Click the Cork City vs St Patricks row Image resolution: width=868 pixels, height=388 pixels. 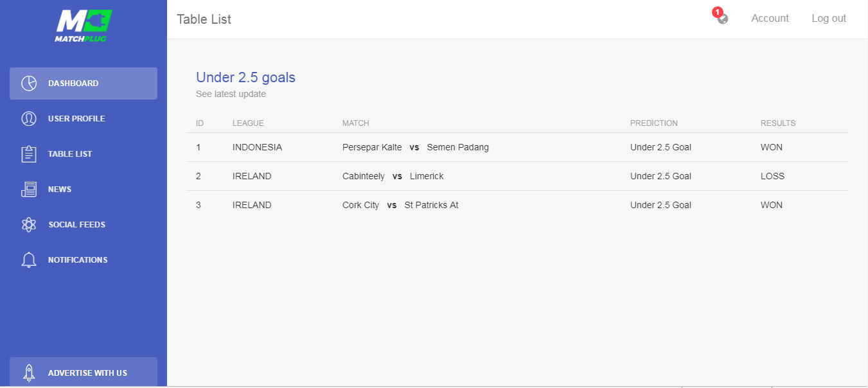pos(517,205)
